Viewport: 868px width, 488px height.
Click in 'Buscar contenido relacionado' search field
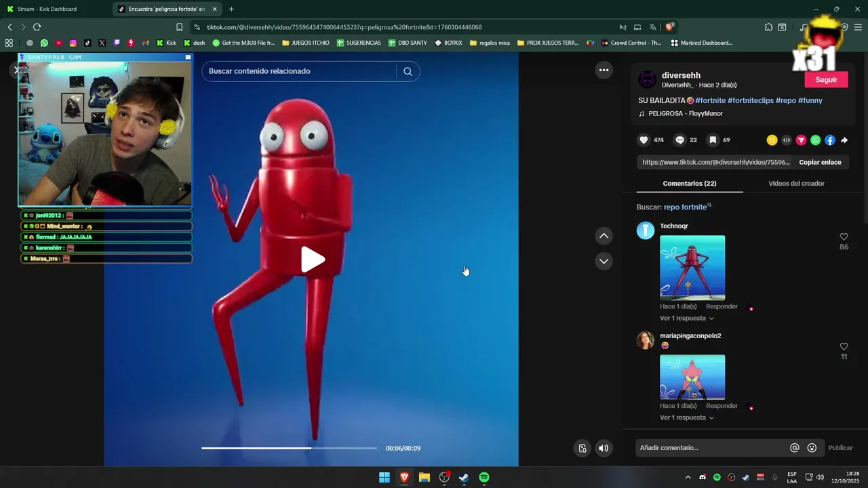[x=298, y=71]
